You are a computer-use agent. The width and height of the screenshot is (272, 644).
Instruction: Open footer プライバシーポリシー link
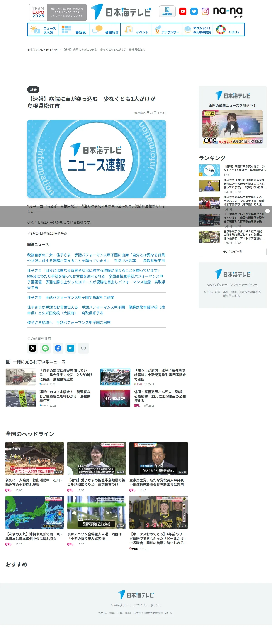[148, 605]
